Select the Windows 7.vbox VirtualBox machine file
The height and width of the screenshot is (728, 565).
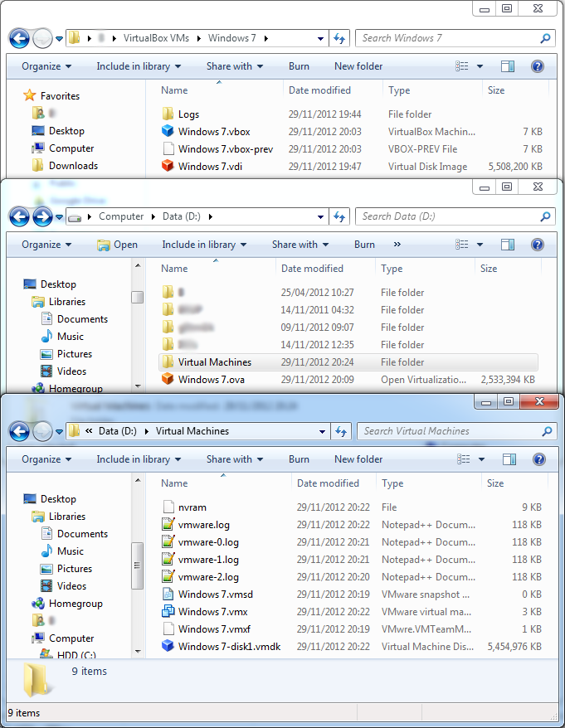pos(213,132)
